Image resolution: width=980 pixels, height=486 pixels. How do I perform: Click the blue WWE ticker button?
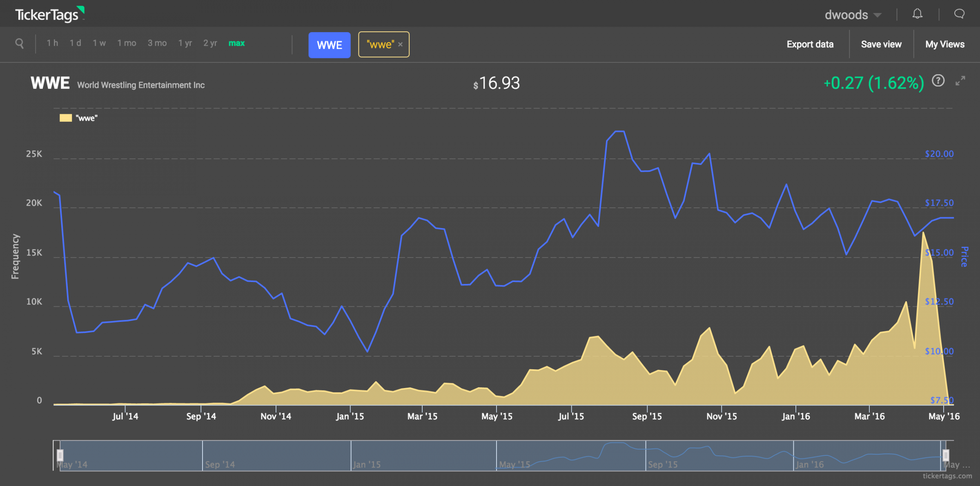coord(330,45)
